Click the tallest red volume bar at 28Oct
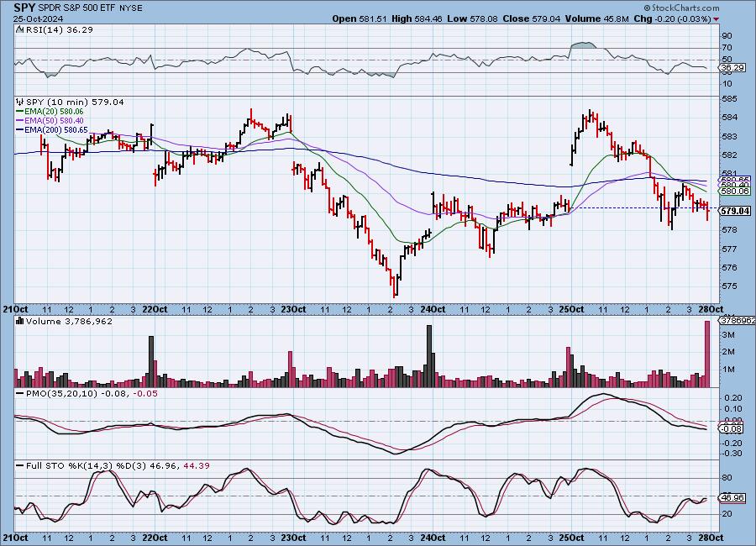This screenshot has width=756, height=546. point(707,354)
